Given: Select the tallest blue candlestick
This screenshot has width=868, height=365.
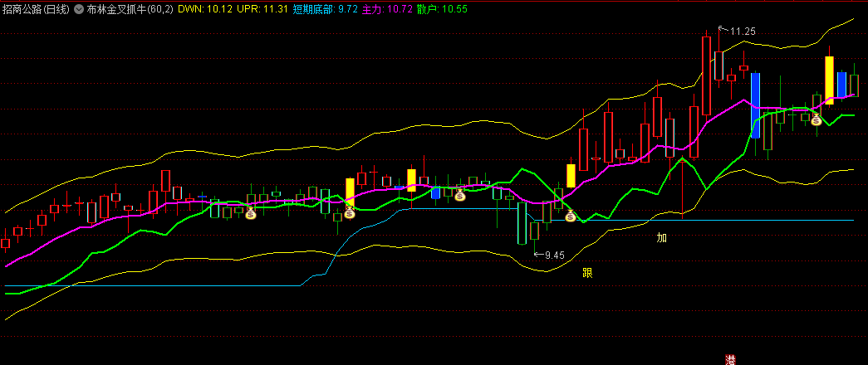Looking at the screenshot, I should [x=756, y=105].
